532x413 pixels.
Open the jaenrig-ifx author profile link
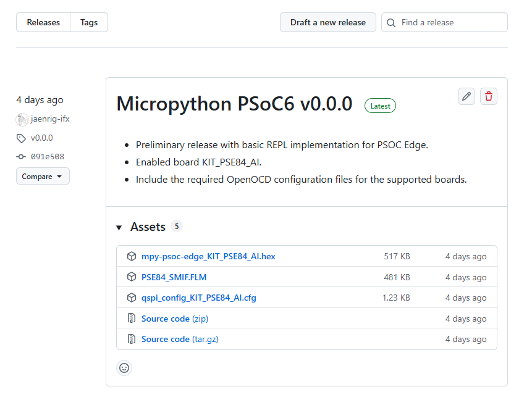pos(50,119)
